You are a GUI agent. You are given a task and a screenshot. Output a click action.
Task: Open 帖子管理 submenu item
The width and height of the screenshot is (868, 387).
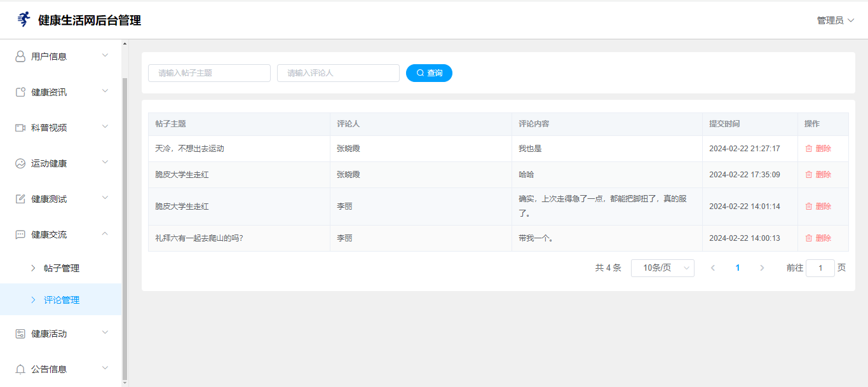[x=62, y=268]
